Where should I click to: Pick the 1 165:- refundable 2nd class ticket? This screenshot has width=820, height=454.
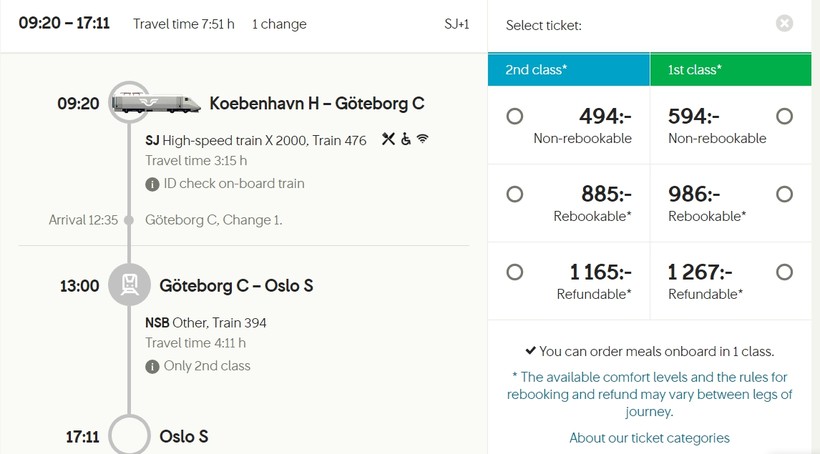[x=515, y=272]
